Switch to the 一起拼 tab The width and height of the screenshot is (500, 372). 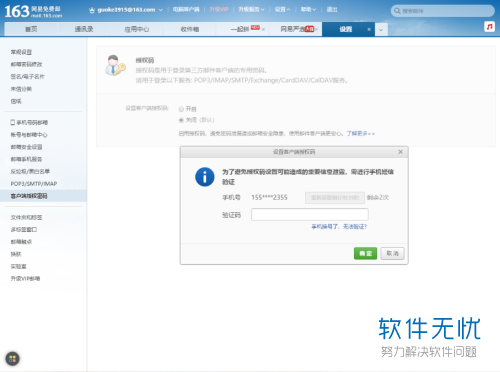tap(240, 29)
